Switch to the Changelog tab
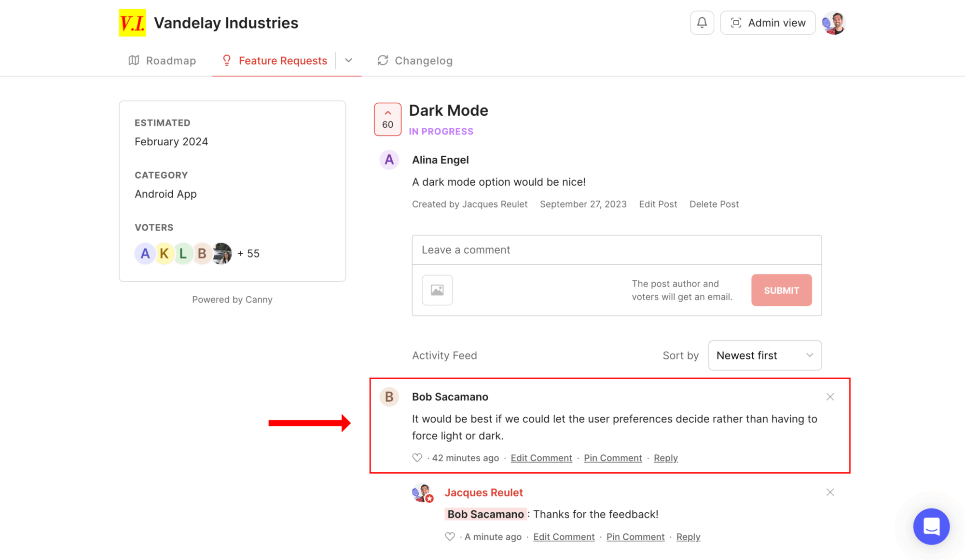The width and height of the screenshot is (965, 560). 415,60
